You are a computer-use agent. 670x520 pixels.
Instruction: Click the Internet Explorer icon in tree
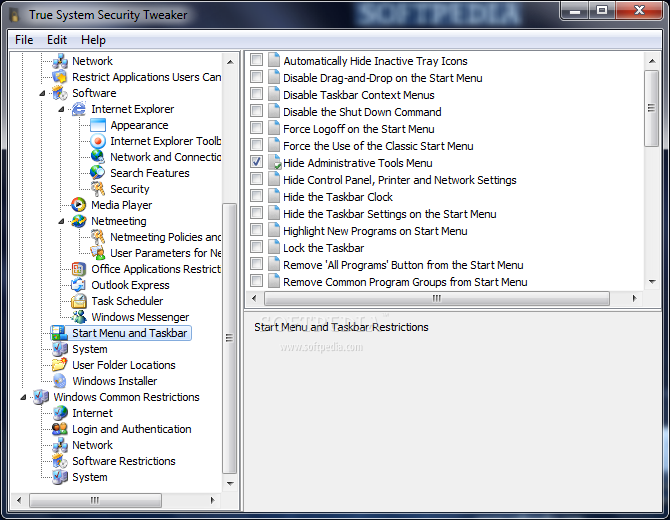click(x=79, y=109)
